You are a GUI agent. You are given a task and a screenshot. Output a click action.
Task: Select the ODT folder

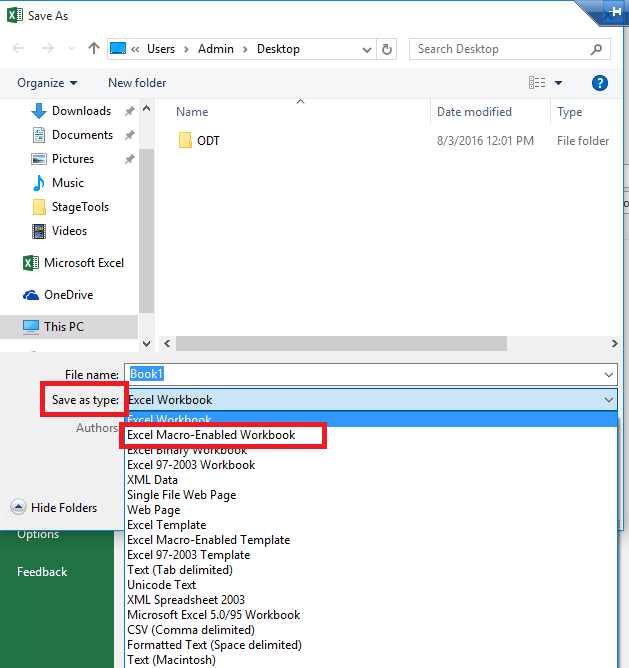tap(208, 141)
